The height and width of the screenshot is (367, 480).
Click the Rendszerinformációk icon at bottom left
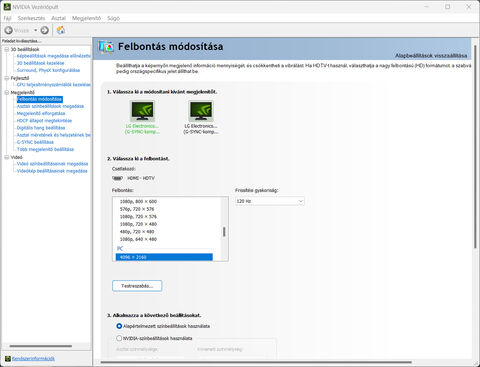point(8,359)
